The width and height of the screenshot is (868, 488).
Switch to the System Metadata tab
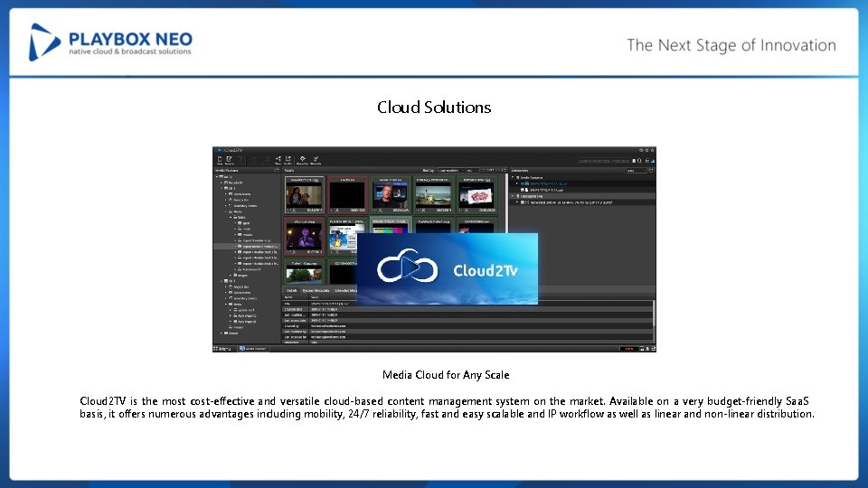tap(316, 290)
